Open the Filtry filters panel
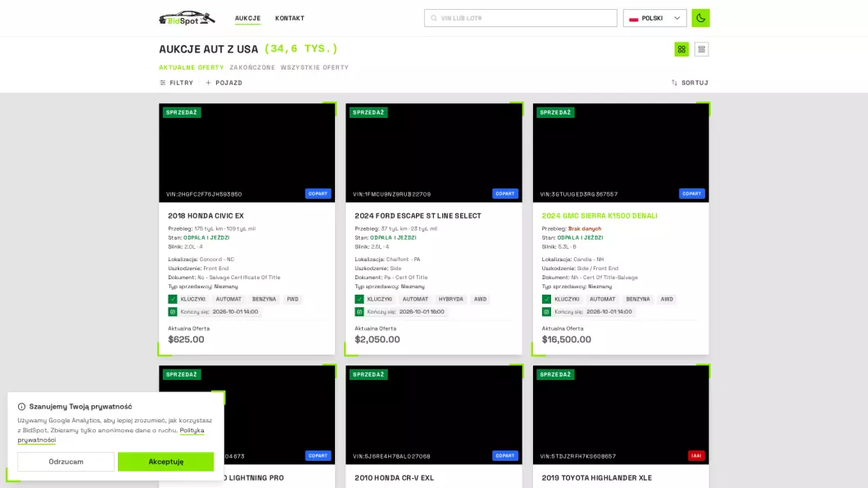868x488 pixels. [177, 83]
